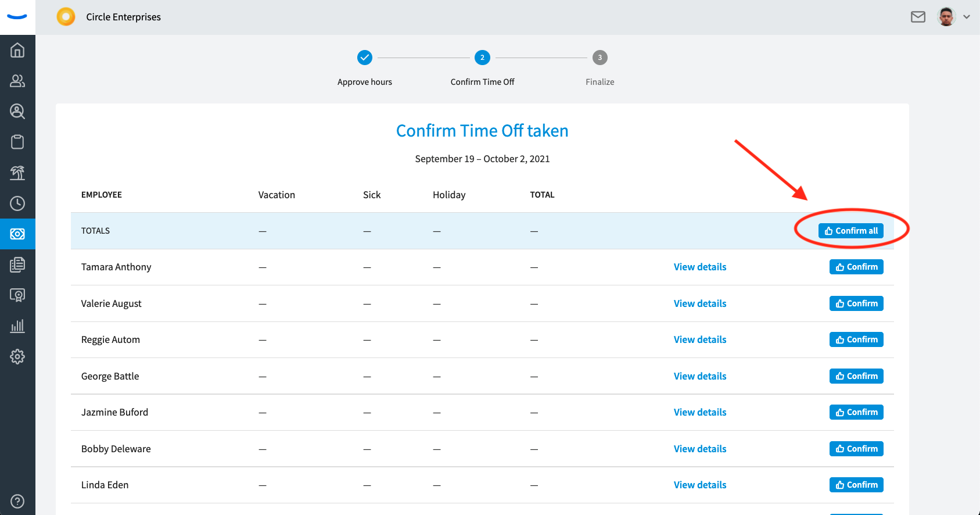Viewport: 980px width, 515px height.
Task: Click the Bobby Deleware employee name
Action: [x=116, y=449]
